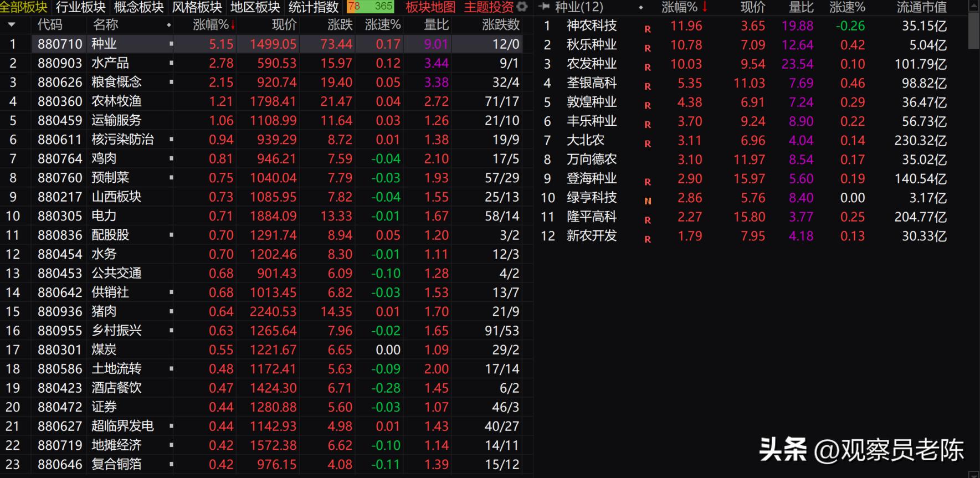Click the dot after the 种业(12) title
Screen dimensions: 980x478
[x=641, y=8]
